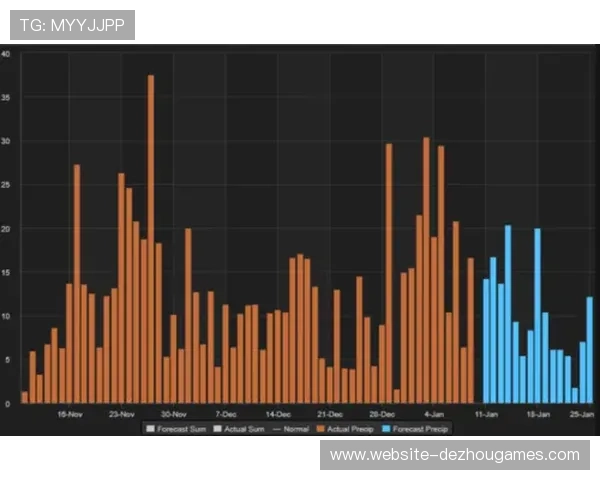Click the 25-Jan x-axis label

[x=582, y=412]
